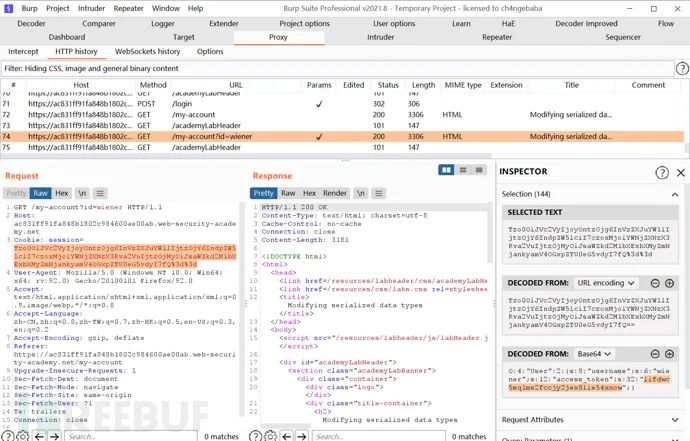This screenshot has width=690, height=441.
Task: Open the Response message options menu icon
Action: point(379,193)
